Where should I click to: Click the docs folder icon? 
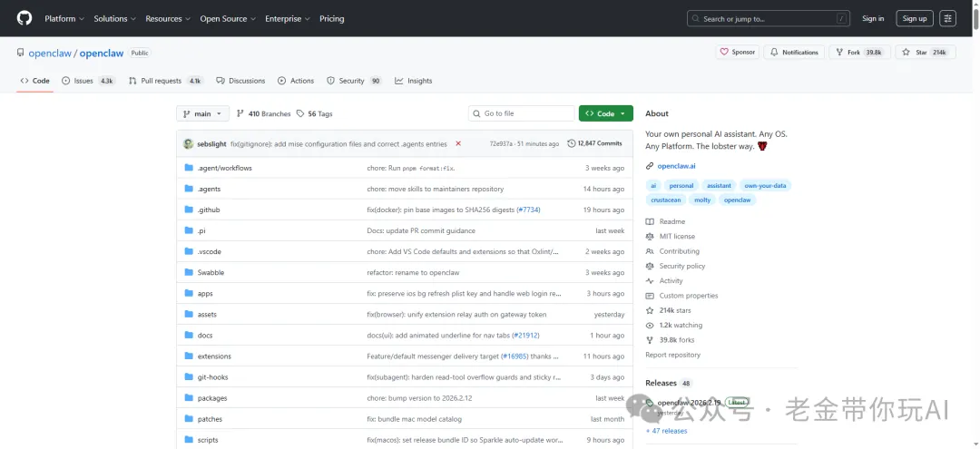point(189,336)
